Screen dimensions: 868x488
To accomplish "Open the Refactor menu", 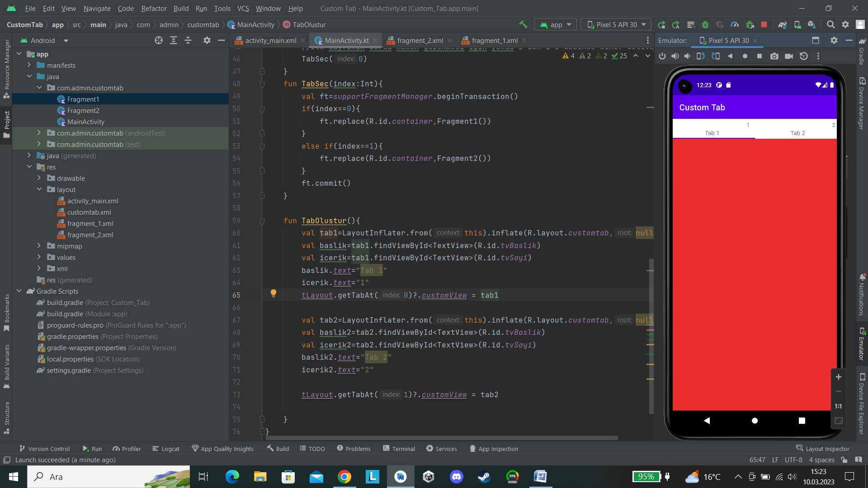I will 154,8.
